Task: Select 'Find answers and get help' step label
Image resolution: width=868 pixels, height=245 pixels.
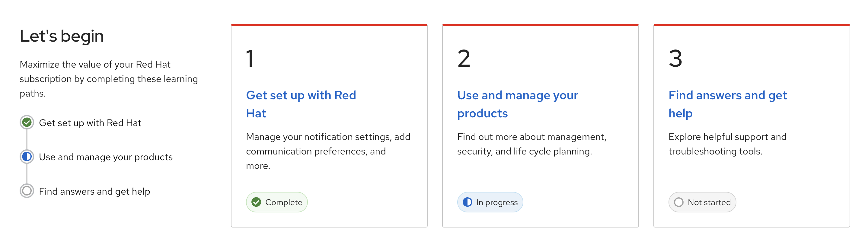Action: (94, 191)
